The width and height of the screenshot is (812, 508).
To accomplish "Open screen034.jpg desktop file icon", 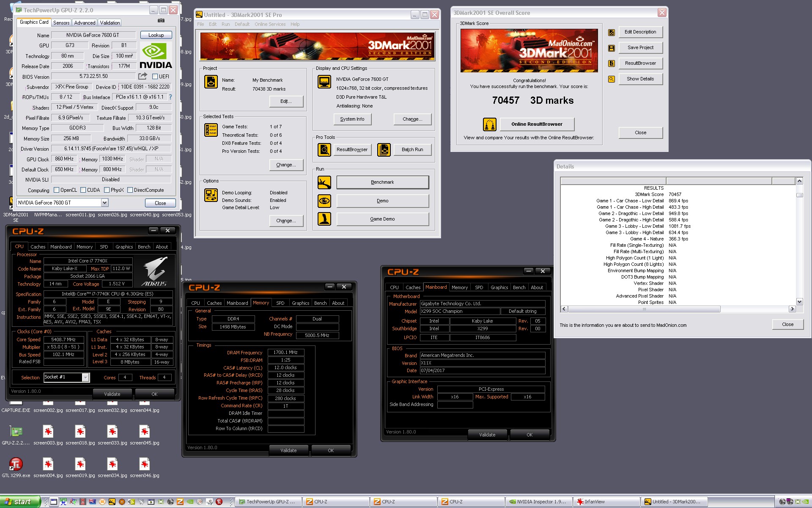I will [112, 464].
